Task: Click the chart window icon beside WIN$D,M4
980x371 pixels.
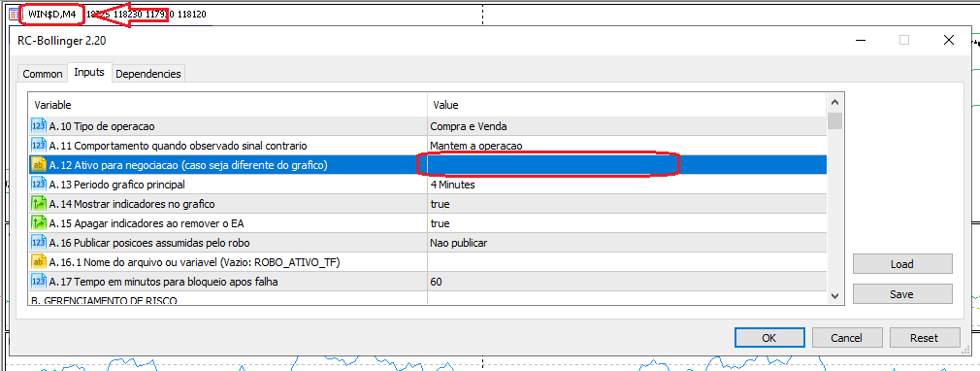Action: point(15,14)
